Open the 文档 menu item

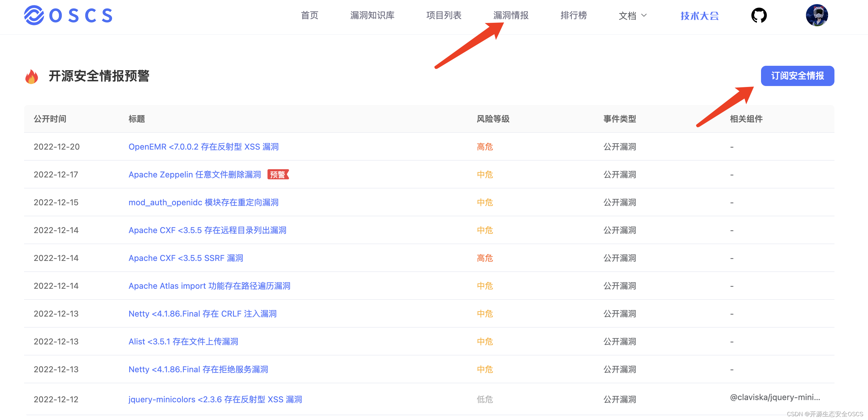point(627,15)
